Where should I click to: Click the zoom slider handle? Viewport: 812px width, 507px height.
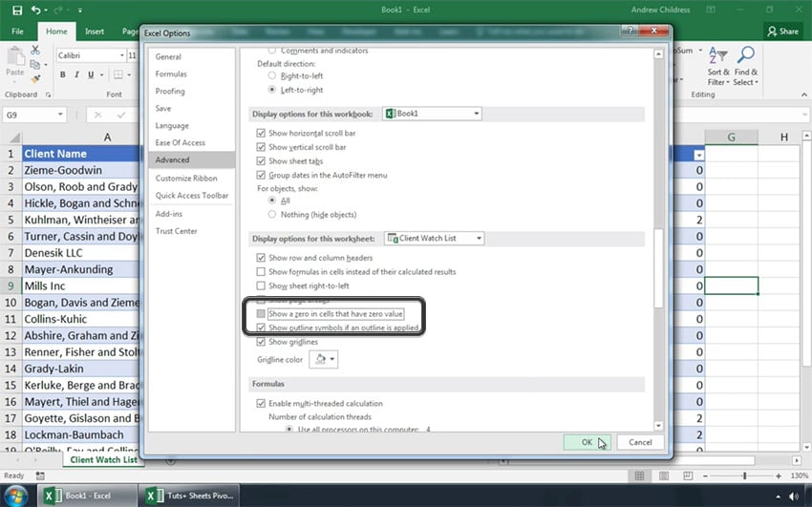[745, 475]
